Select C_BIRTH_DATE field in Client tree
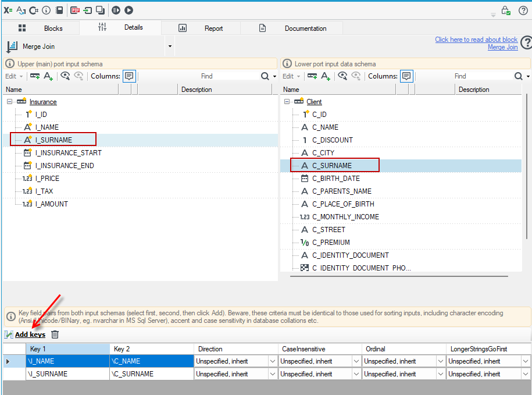Image resolution: width=532 pixels, height=395 pixels. pos(336,179)
